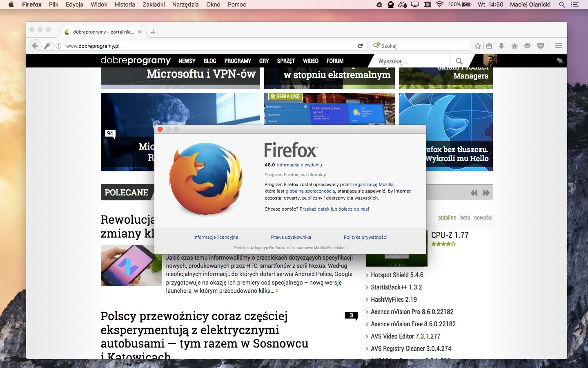Open the Notification Center icon
The image size is (588, 368).
coord(575,4)
